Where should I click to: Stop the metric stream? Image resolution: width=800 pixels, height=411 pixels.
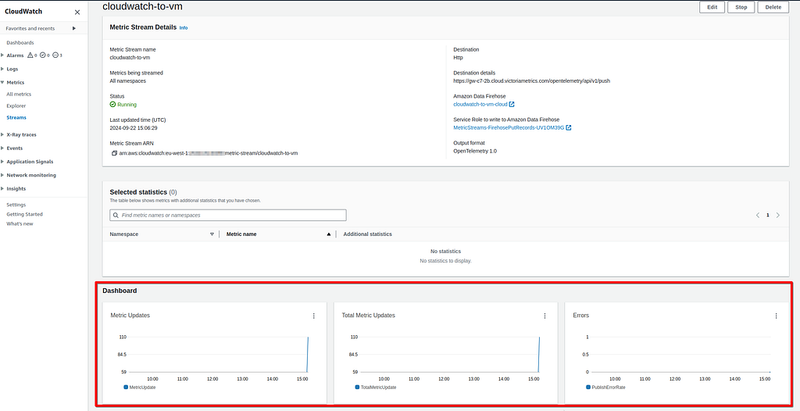741,7
